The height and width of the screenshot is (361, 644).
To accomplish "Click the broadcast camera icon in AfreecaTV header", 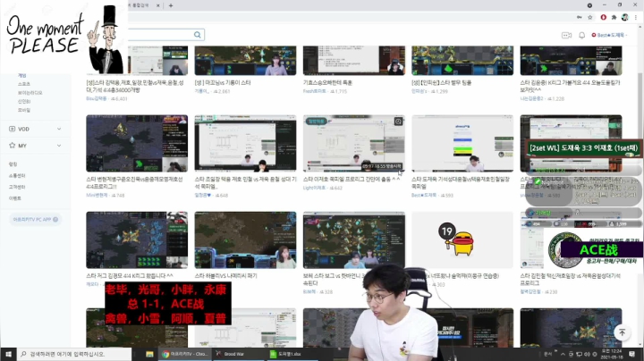I will coord(566,35).
